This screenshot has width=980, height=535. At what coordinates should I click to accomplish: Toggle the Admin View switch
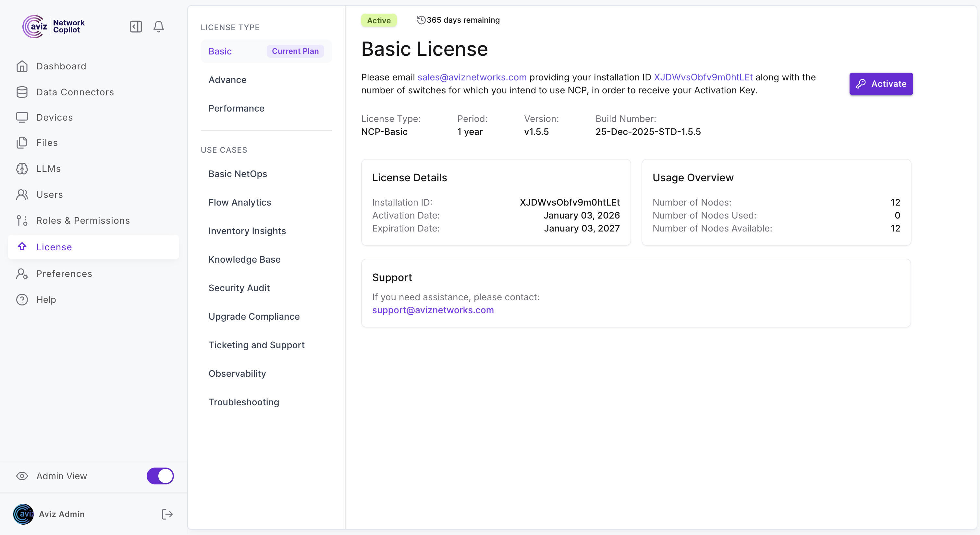coord(160,476)
